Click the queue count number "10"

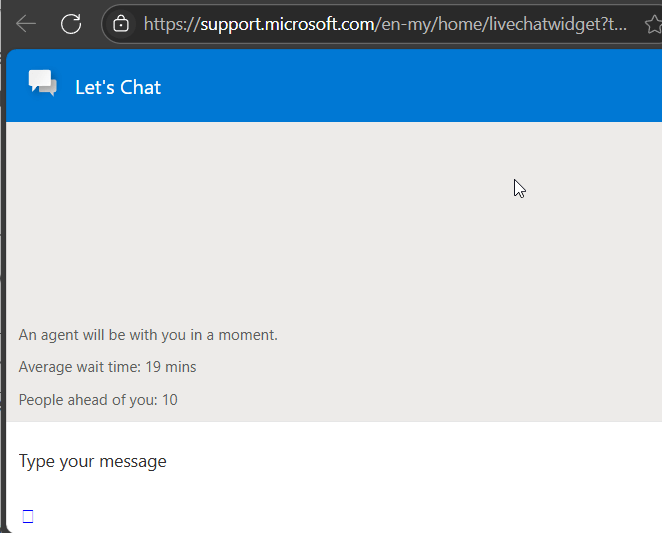[x=169, y=400]
